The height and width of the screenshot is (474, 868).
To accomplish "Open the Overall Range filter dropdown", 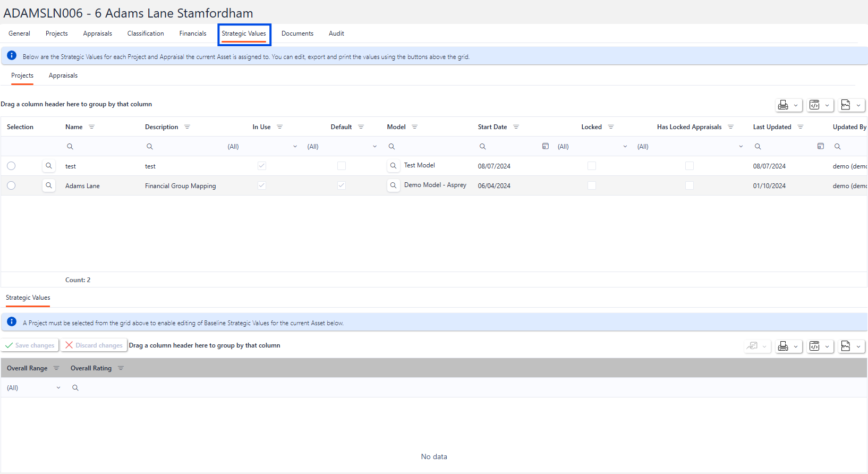I will tap(58, 388).
